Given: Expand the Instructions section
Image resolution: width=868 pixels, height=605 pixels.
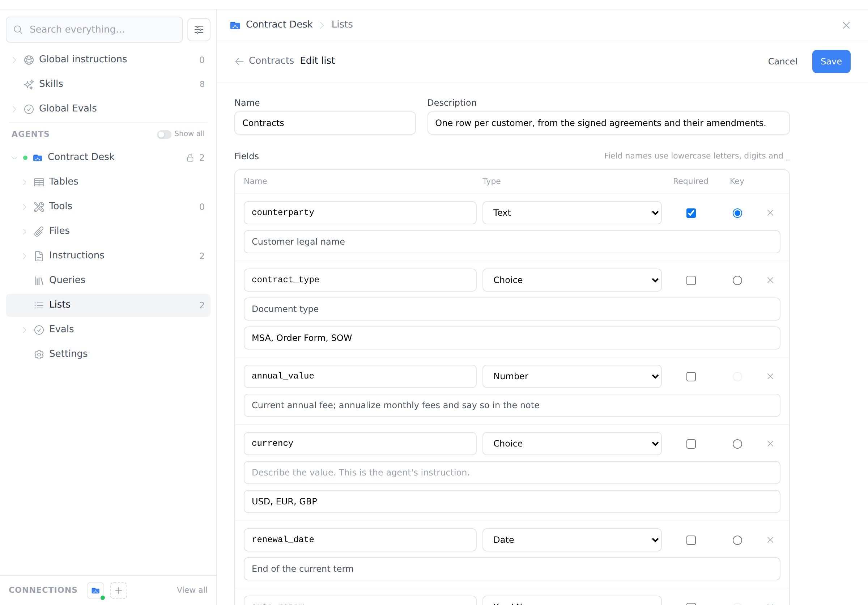Looking at the screenshot, I should click(x=25, y=256).
